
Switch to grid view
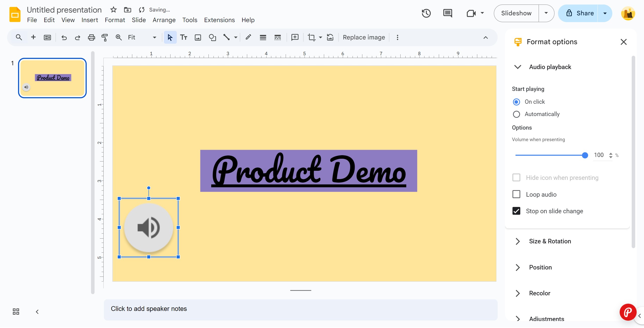coord(16,312)
